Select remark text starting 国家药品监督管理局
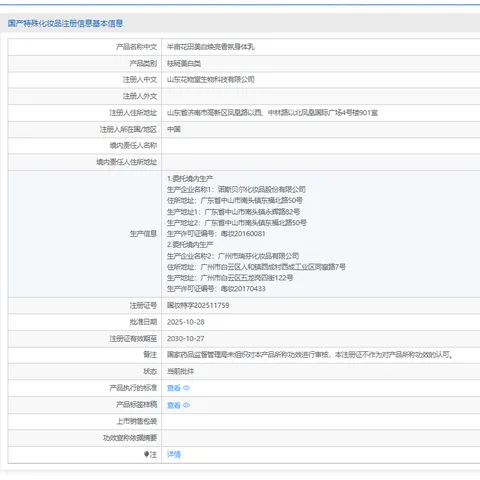480x480 pixels. click(x=310, y=355)
